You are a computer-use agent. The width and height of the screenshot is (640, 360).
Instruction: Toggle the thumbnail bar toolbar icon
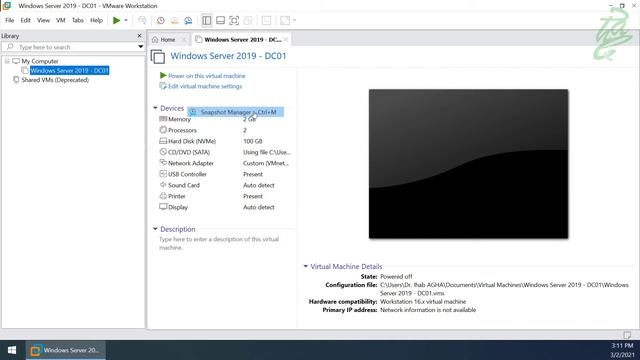(220, 20)
